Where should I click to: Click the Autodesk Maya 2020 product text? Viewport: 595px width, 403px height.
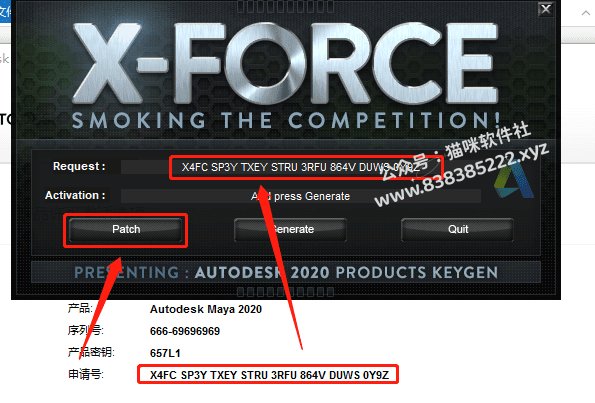[206, 309]
